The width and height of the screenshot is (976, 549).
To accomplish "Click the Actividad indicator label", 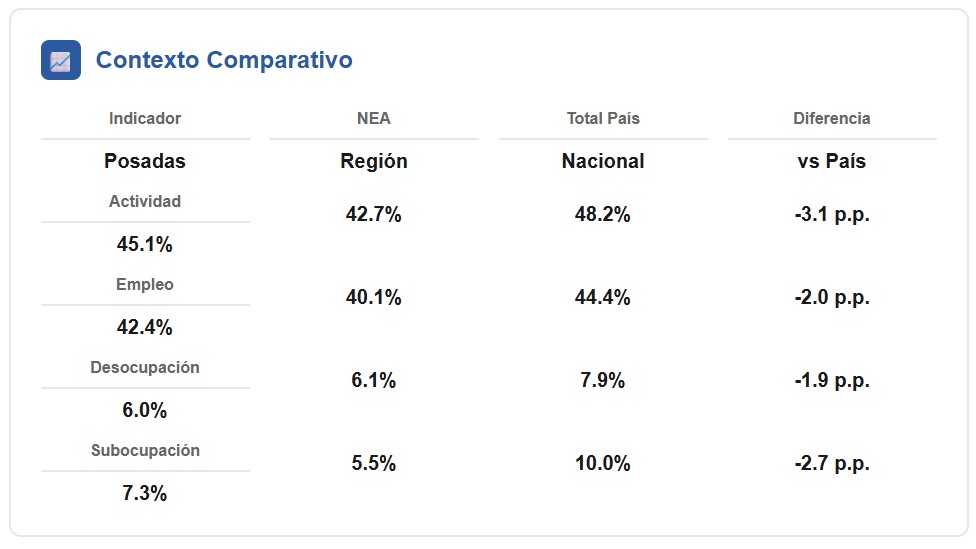I will pos(145,202).
